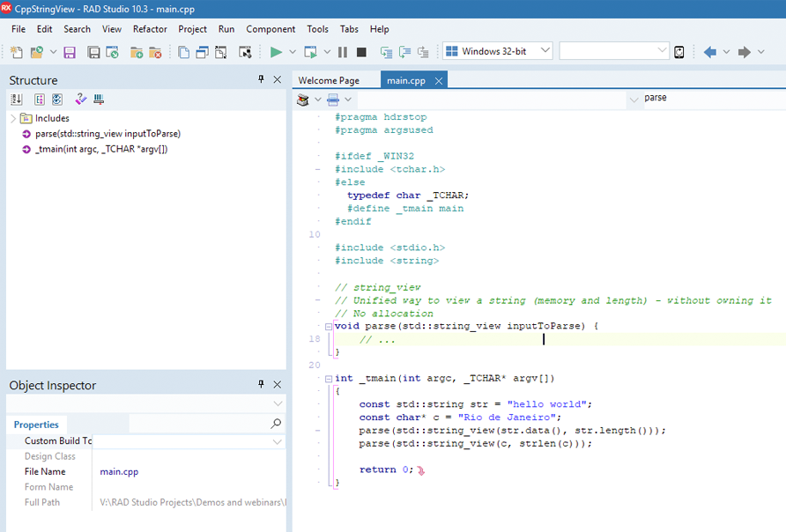Open the File menu
Image resolution: width=786 pixels, height=532 pixels.
click(x=19, y=29)
